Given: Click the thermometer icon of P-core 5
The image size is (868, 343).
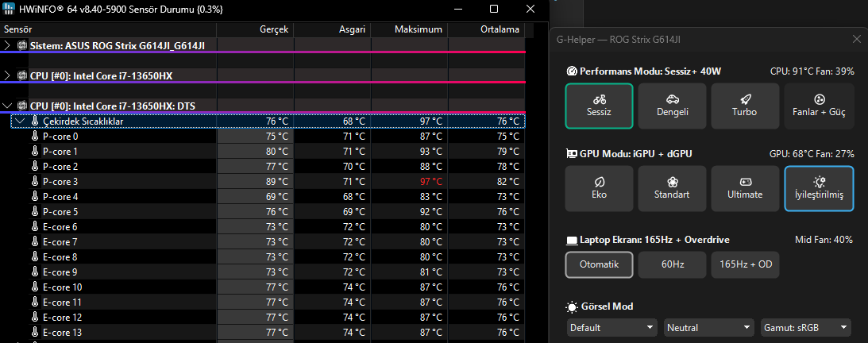Looking at the screenshot, I should click(35, 212).
